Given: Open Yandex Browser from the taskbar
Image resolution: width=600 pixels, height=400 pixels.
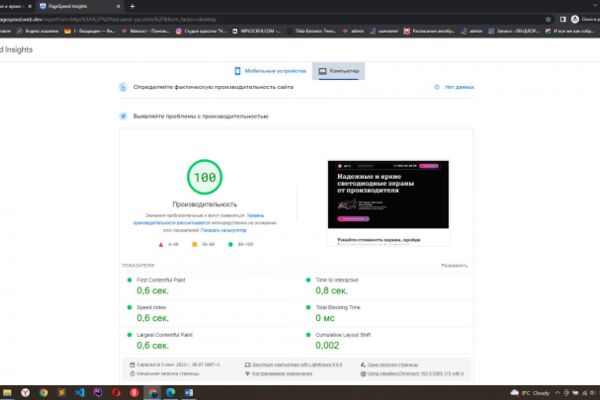Looking at the screenshot, I should point(25,392).
